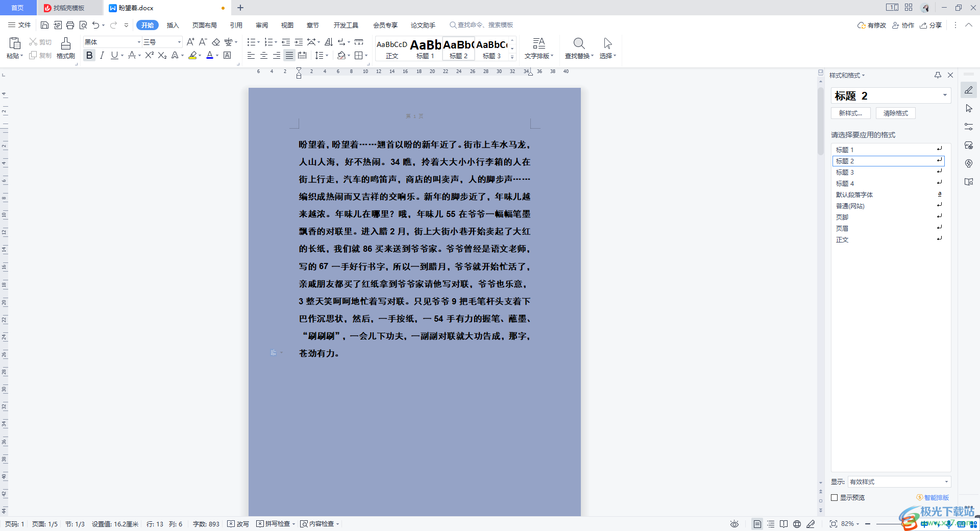Open the 页面布局 ribbon tab
This screenshot has width=980, height=531.
tap(204, 25)
